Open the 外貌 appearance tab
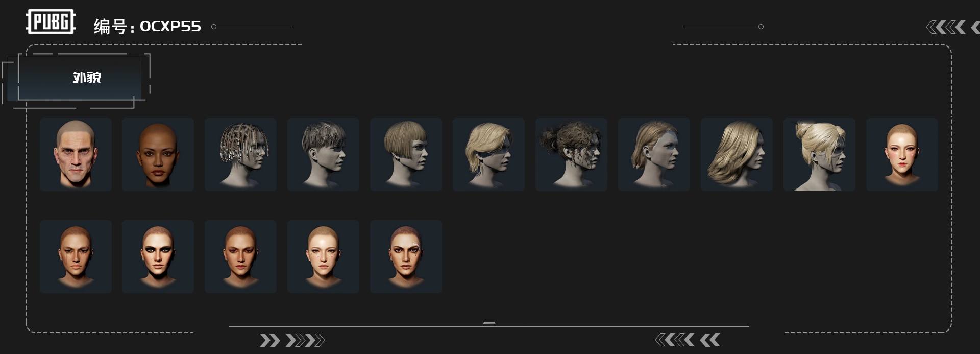This screenshot has width=980, height=354. pos(80,78)
